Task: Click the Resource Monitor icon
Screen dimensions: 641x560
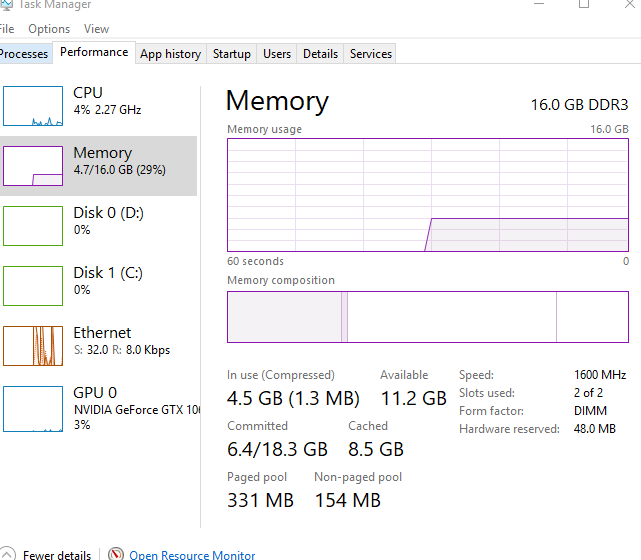Action: [x=116, y=555]
